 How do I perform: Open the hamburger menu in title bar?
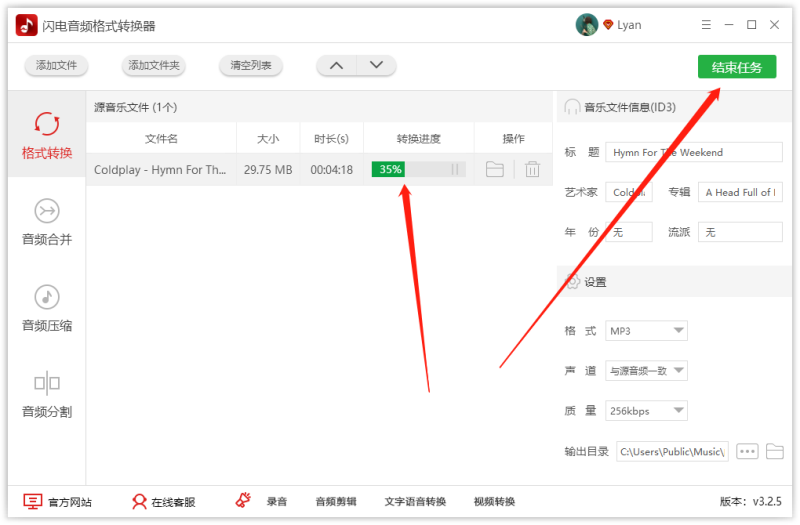[706, 24]
